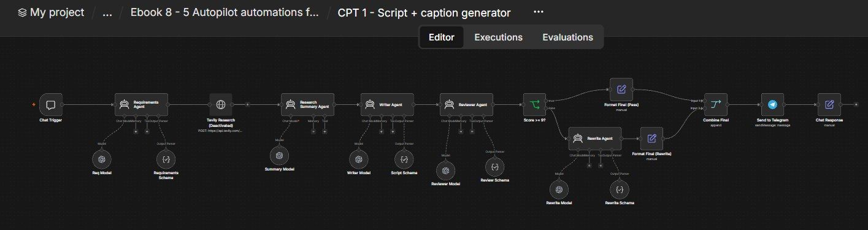Image resolution: width=868 pixels, height=230 pixels.
Task: Open the Research Summary Agent node
Action: (307, 105)
